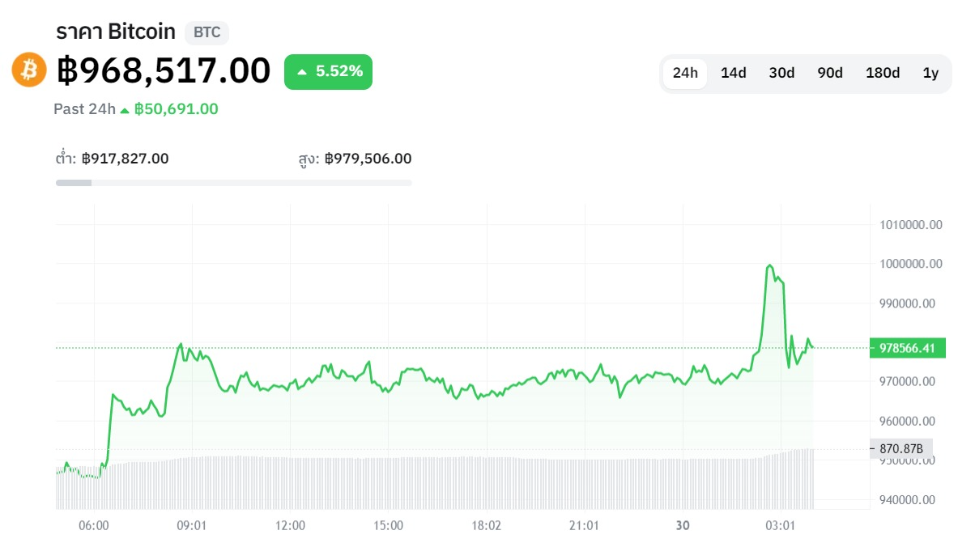The width and height of the screenshot is (958, 560).
Task: Click the current price ฿968,517.00
Action: [x=164, y=70]
